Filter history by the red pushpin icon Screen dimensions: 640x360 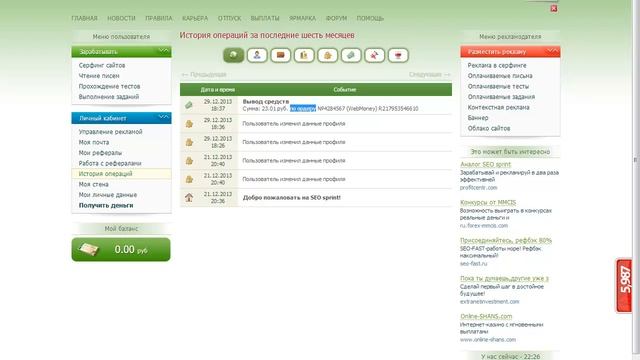(x=374, y=55)
